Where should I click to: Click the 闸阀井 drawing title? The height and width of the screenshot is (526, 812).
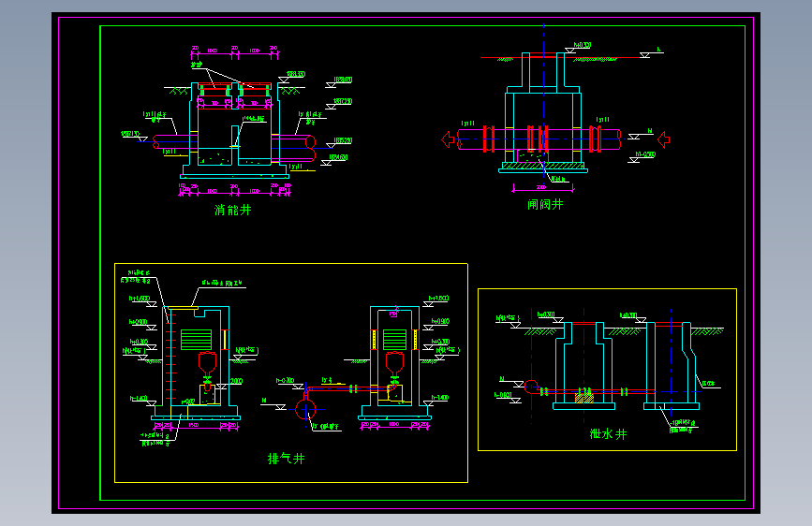click(x=545, y=204)
